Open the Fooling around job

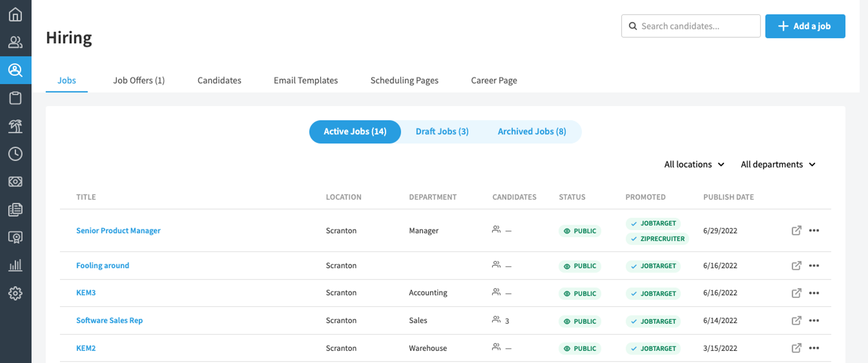[102, 266]
